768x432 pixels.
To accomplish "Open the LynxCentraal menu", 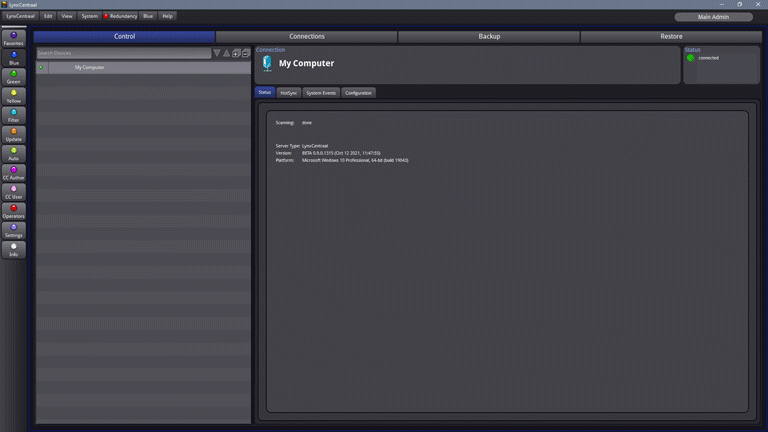I will [21, 16].
